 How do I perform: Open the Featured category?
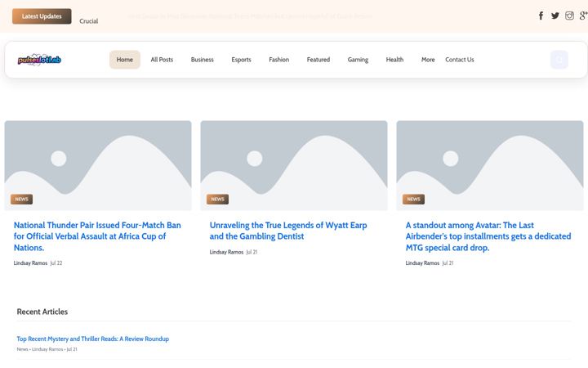point(318,60)
